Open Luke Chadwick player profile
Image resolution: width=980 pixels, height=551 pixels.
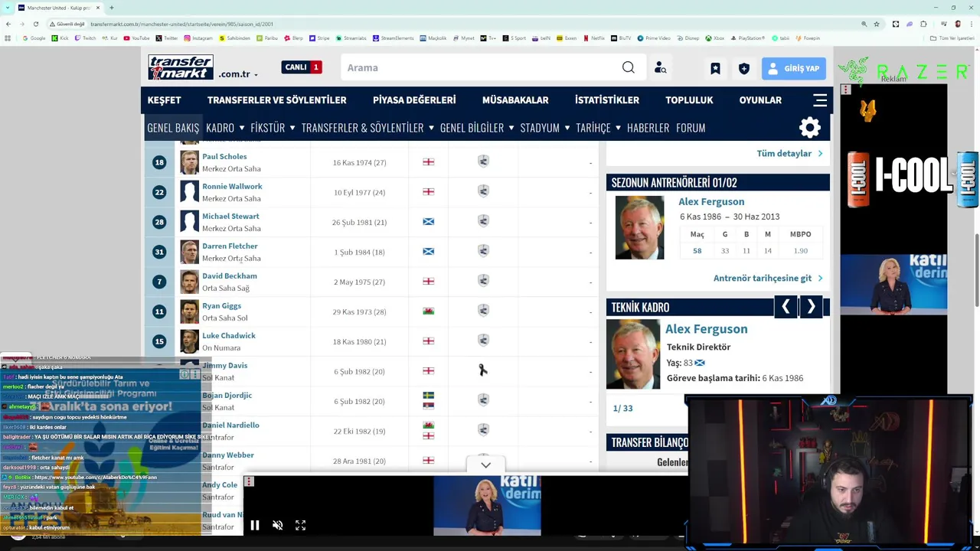coord(229,335)
